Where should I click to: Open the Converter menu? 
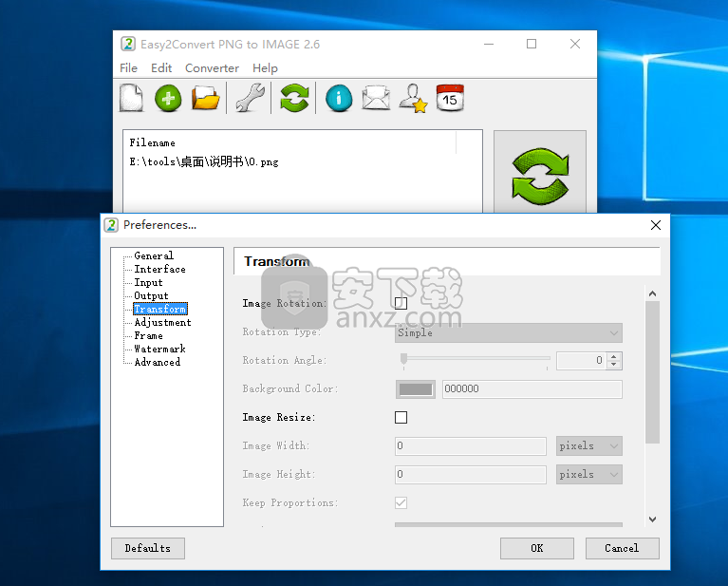pos(212,68)
